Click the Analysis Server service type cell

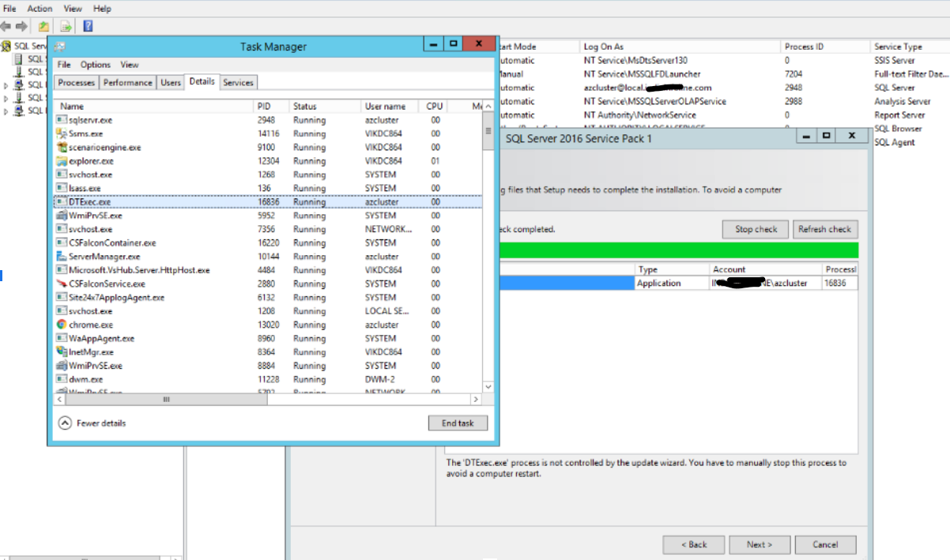point(903,101)
